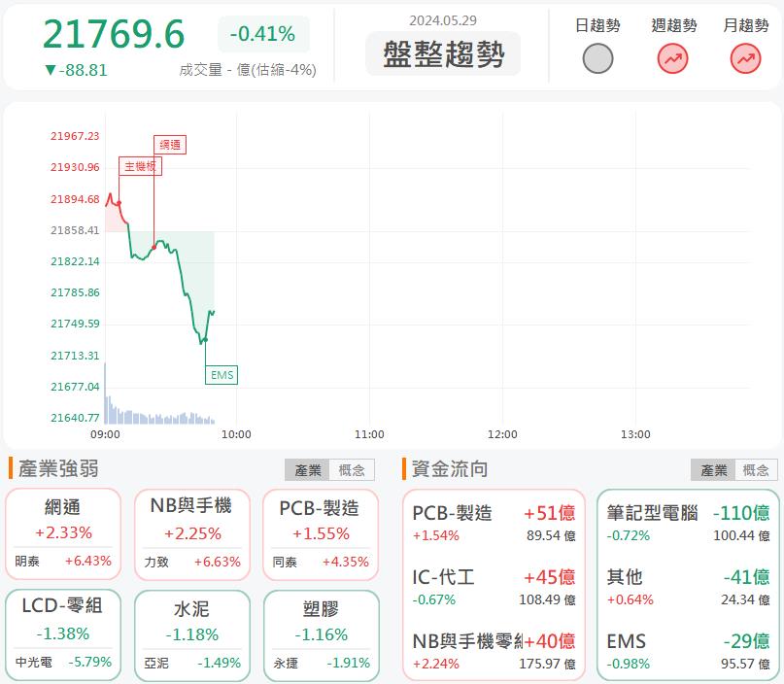
Task: Click stock 同泰 +4.35% in PCB card
Action: (321, 562)
